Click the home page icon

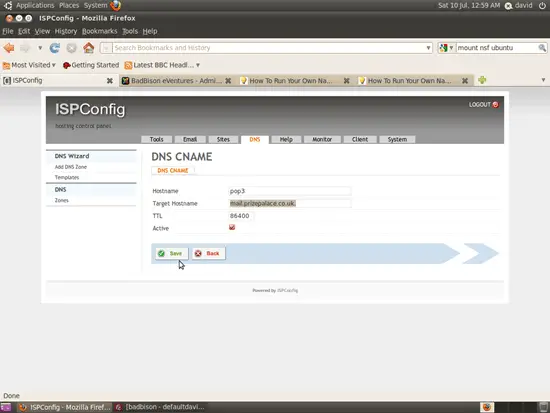(x=88, y=48)
